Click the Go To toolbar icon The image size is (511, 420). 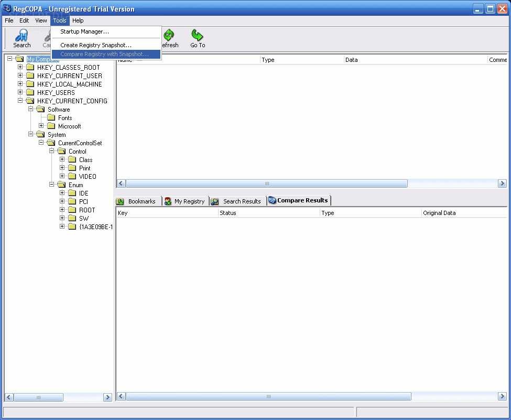(x=197, y=35)
